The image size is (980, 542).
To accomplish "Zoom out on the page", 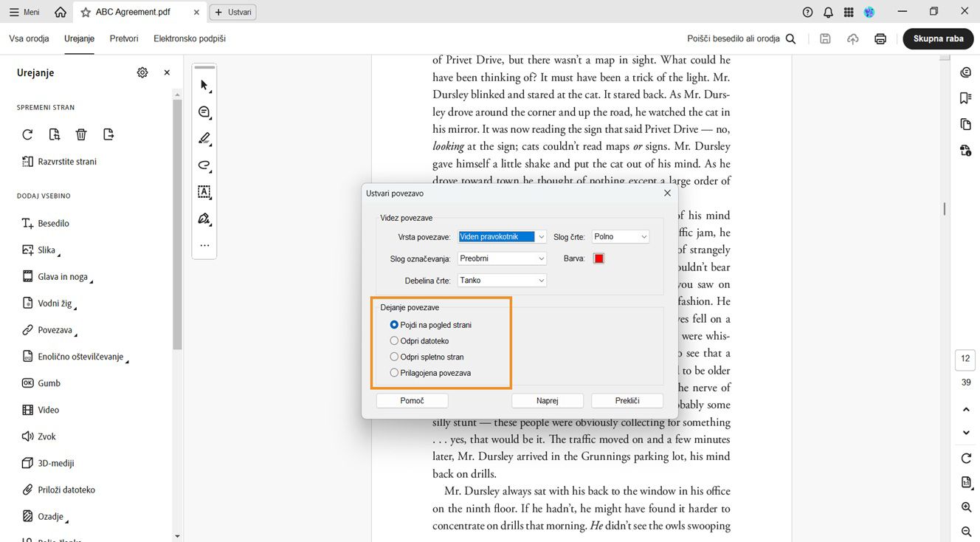I will pos(966,532).
